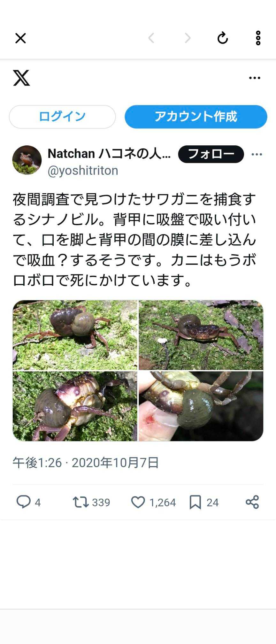Image resolution: width=276 pixels, height=644 pixels.
Task: Open the tweet's more options menu
Action: 257,154
